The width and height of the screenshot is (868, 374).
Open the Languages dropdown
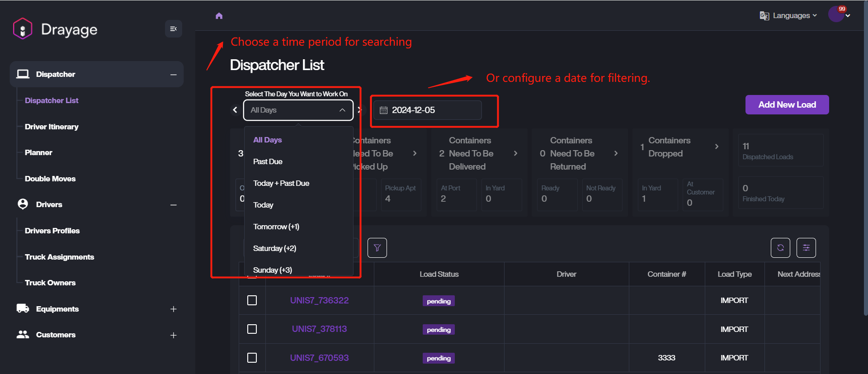789,16
